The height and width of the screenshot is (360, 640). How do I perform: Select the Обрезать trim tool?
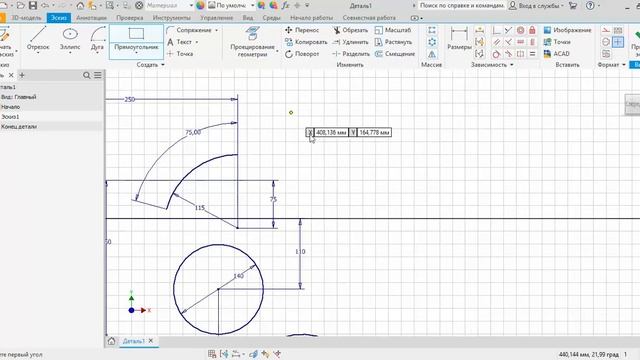tap(350, 30)
